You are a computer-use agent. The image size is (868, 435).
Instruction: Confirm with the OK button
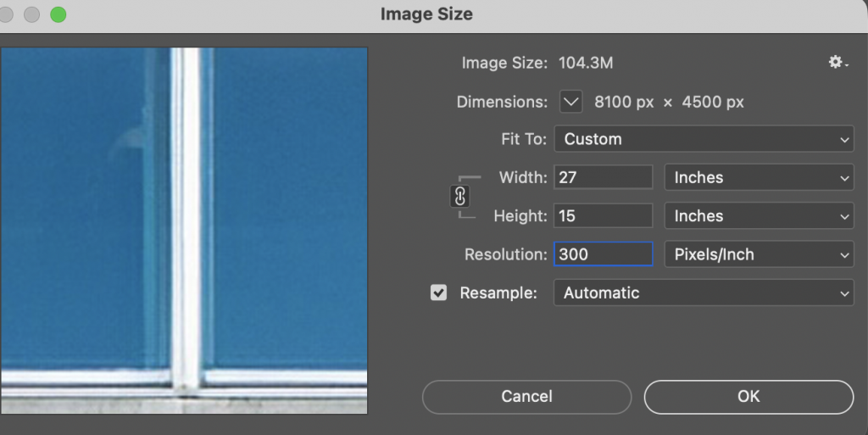click(x=748, y=396)
